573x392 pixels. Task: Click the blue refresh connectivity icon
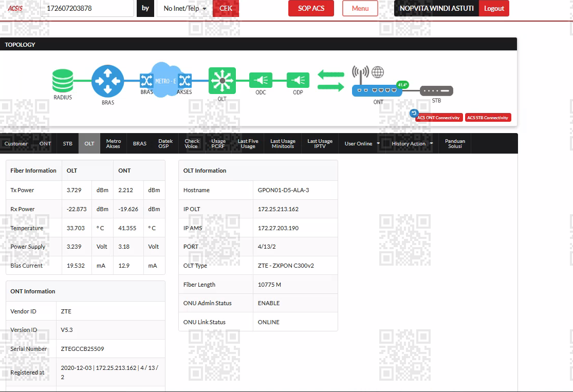[414, 113]
